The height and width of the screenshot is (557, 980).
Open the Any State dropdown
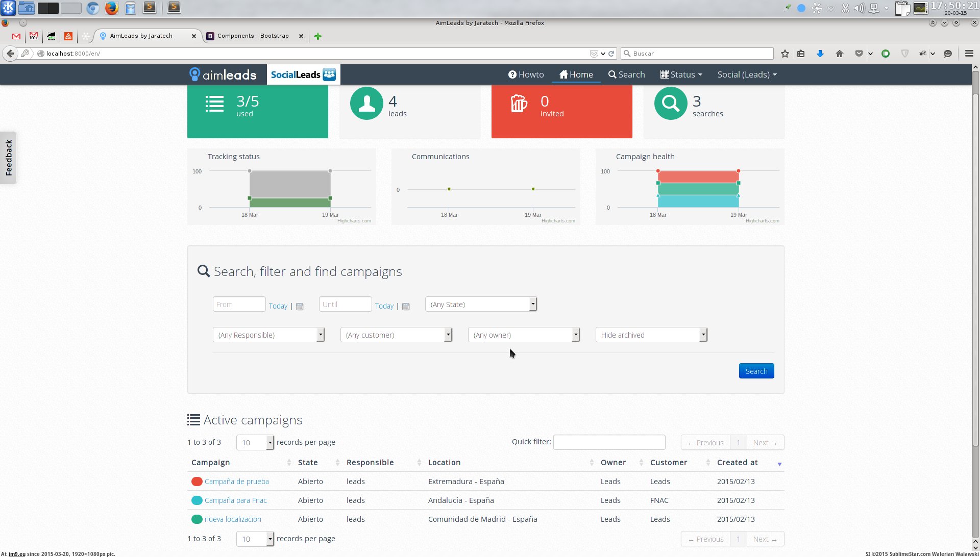click(x=481, y=305)
